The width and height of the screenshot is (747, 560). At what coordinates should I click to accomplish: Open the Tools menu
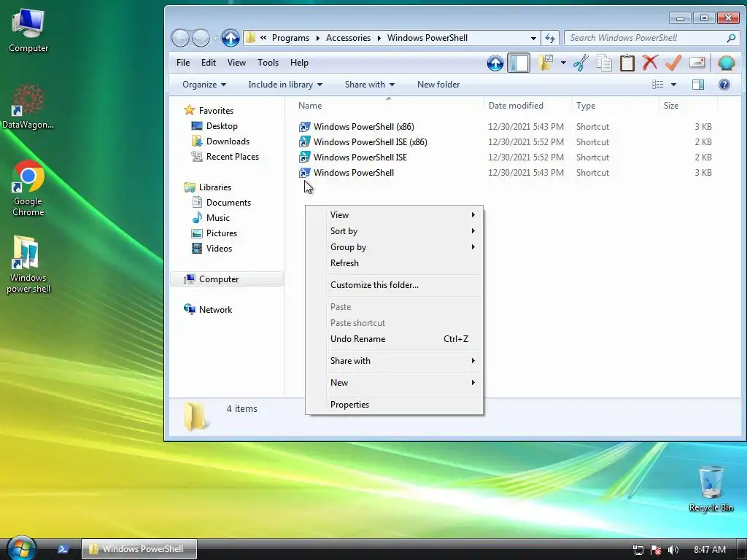point(268,63)
